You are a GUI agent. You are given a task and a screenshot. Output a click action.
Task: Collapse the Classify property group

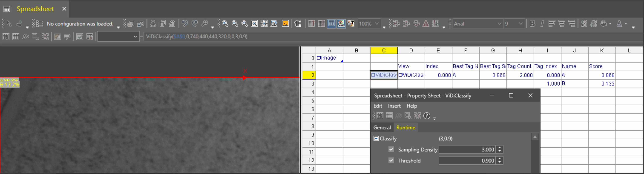[x=376, y=138]
